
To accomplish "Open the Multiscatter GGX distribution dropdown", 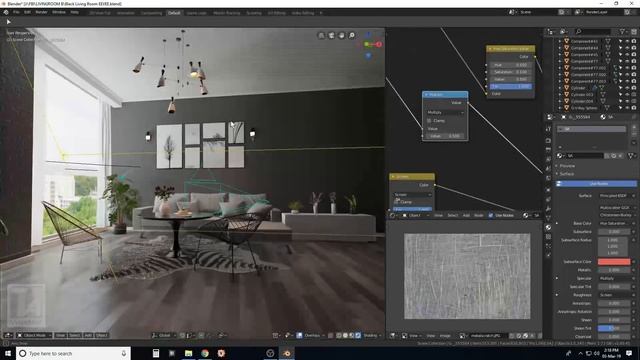I will (x=617, y=208).
